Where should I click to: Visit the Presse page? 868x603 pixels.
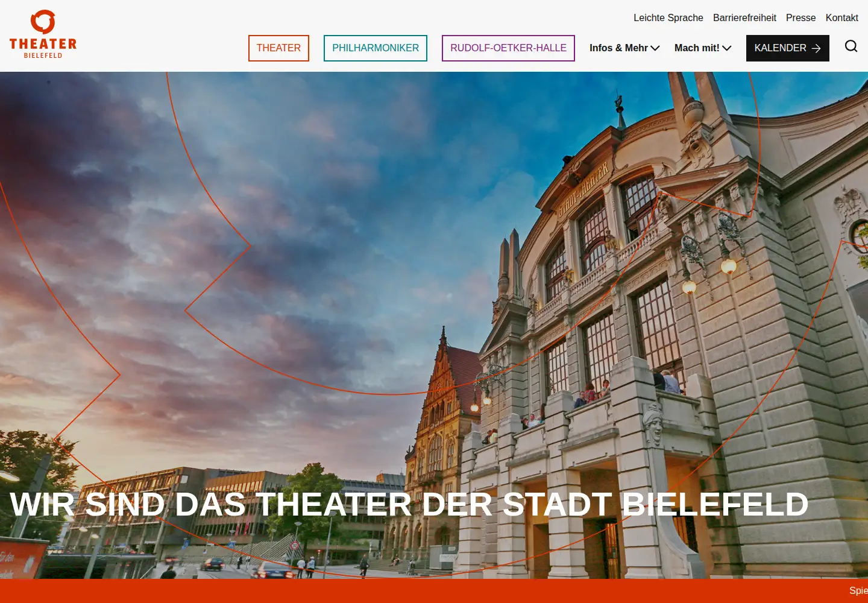(800, 18)
